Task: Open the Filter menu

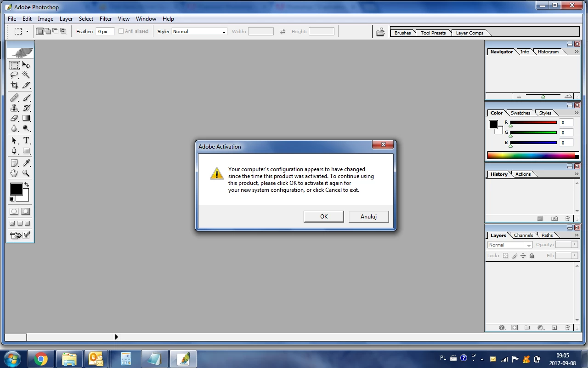Action: [106, 19]
